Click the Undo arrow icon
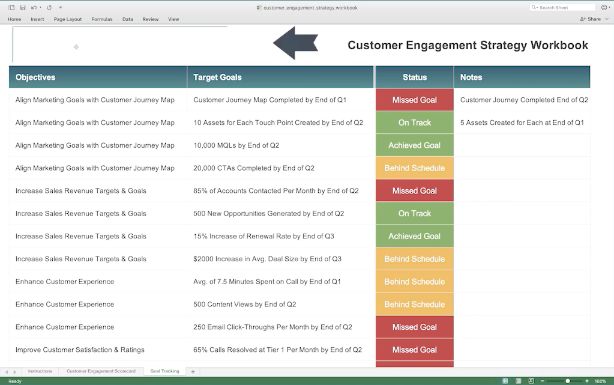Image resolution: width=614 pixels, height=385 pixels. [34, 7]
